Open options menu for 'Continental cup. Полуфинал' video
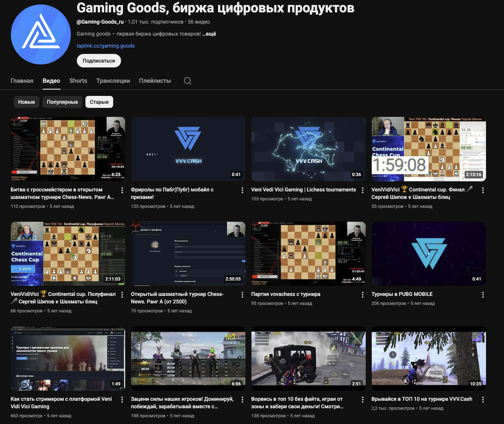The width and height of the screenshot is (504, 424). click(x=122, y=295)
